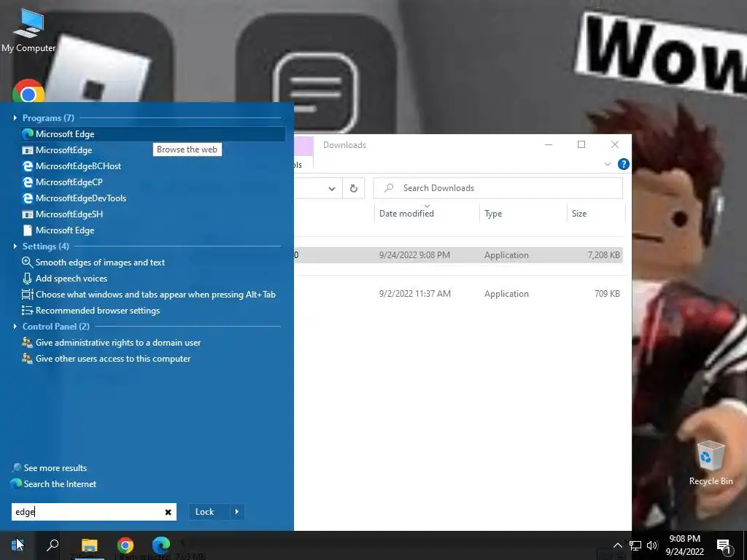Open the Downloads window Help icon
This screenshot has width=747, height=560.
click(623, 164)
